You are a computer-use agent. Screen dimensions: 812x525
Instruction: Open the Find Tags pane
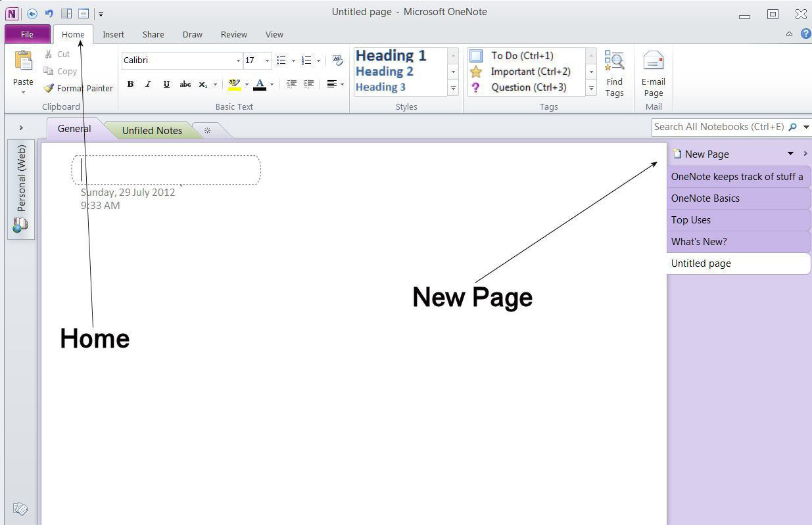[x=614, y=74]
